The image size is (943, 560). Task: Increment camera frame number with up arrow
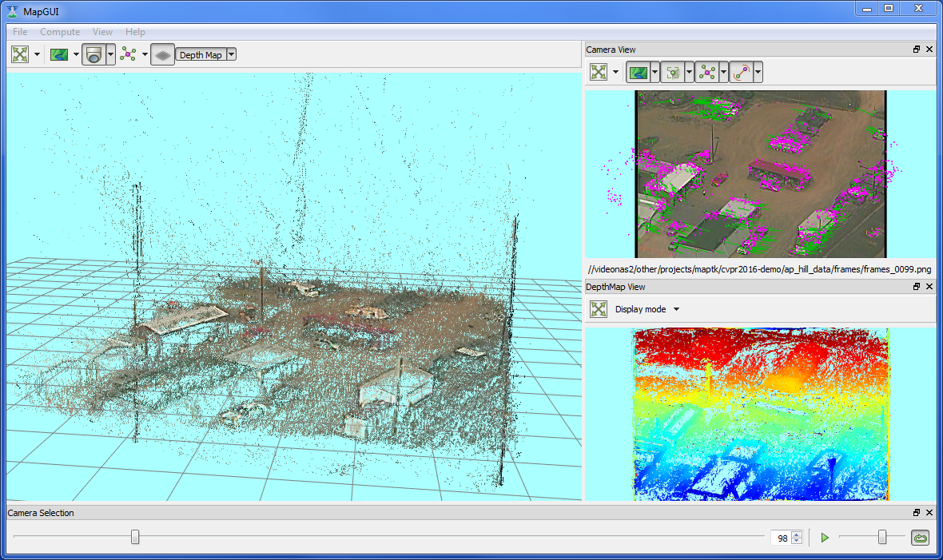point(797,534)
